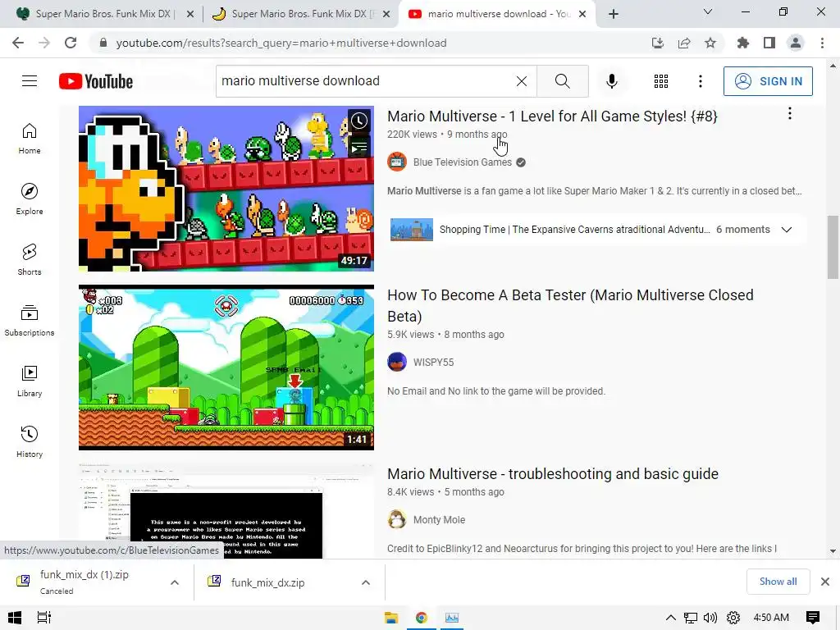Open the 1:41 beta tester video thumbnail
840x630 pixels.
click(x=226, y=367)
